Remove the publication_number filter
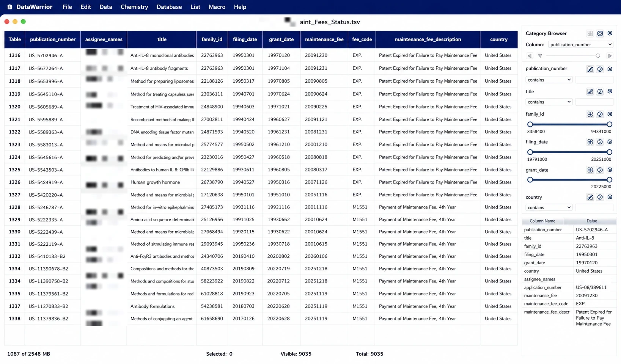The width and height of the screenshot is (621, 364). [610, 69]
